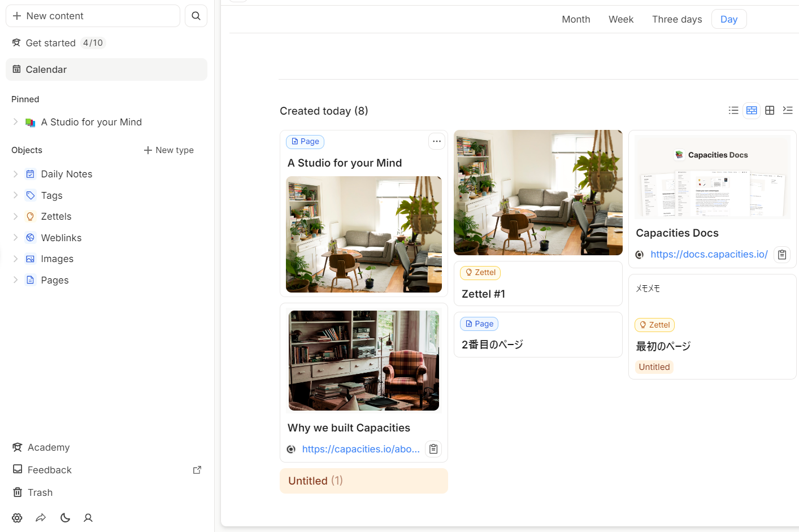Open the Why we built Capacities thumbnail
799x532 pixels.
[363, 360]
